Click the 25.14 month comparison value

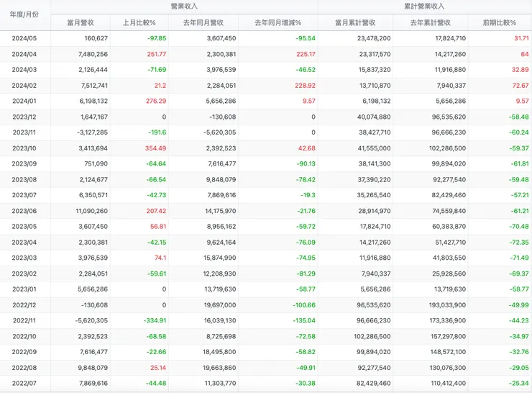158,368
